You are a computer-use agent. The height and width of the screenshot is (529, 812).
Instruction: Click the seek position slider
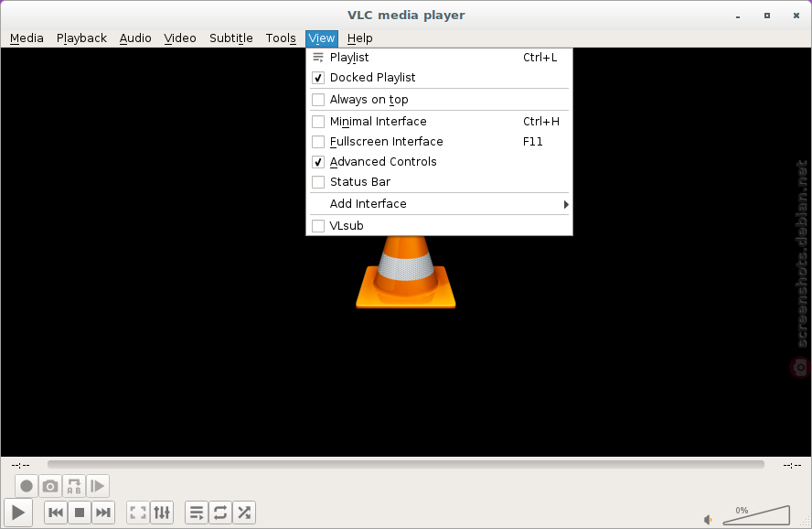pos(406,465)
